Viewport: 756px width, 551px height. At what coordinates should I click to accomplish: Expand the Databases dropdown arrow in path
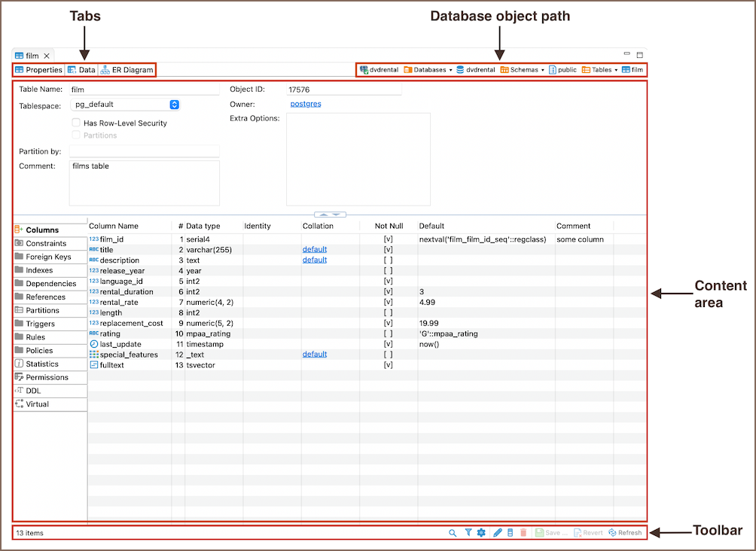pos(450,70)
